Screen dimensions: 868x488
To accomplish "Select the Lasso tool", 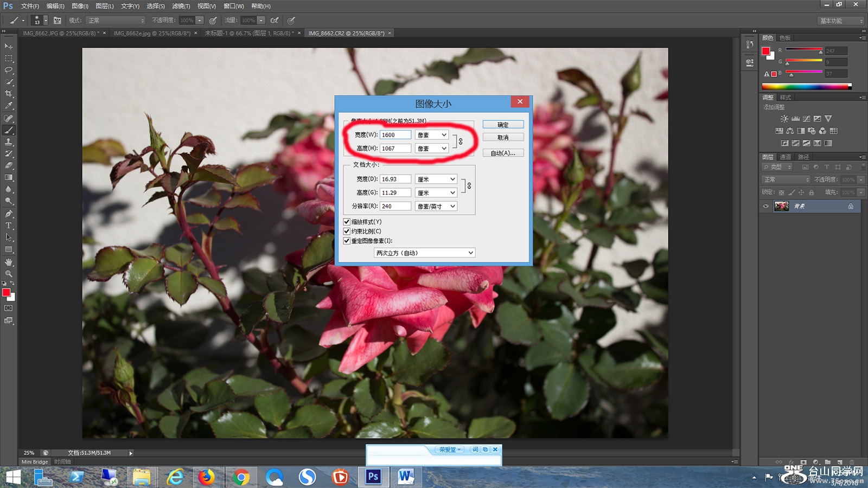I will (9, 70).
